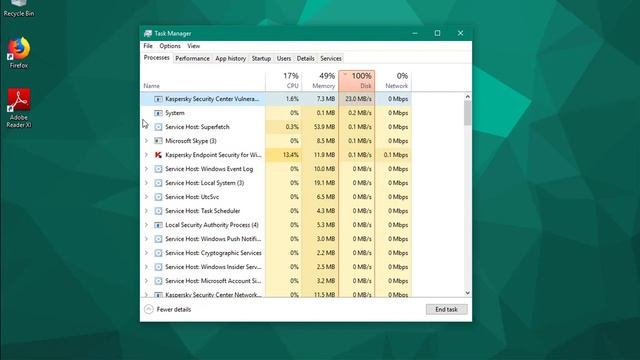This screenshot has height=360, width=640.
Task: Sort by the CPU column header
Action: point(284,80)
